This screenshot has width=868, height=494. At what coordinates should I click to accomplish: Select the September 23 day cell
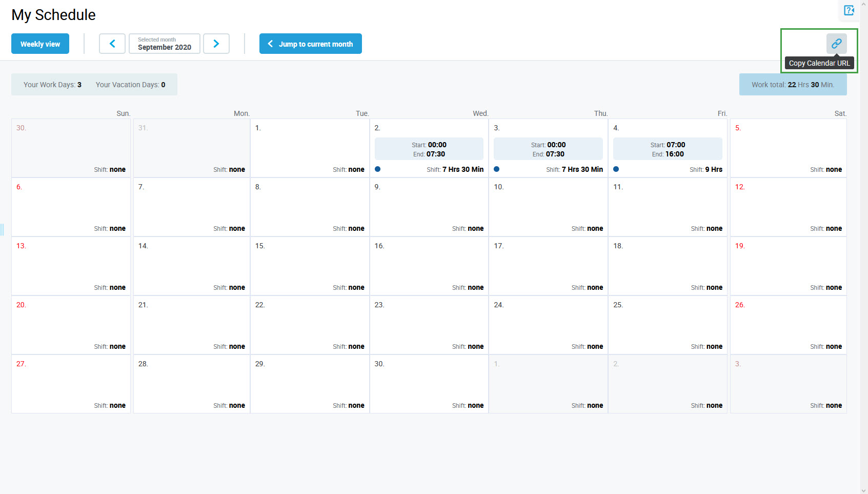[x=429, y=325]
